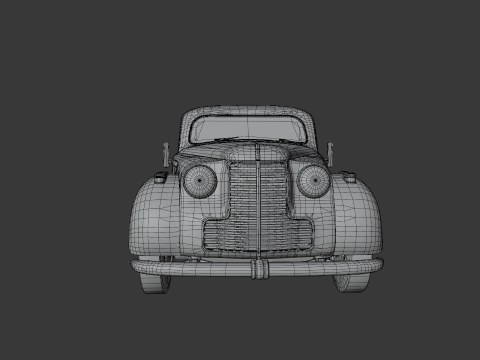Select the left side mirror
The image size is (480, 360).
(166, 154)
